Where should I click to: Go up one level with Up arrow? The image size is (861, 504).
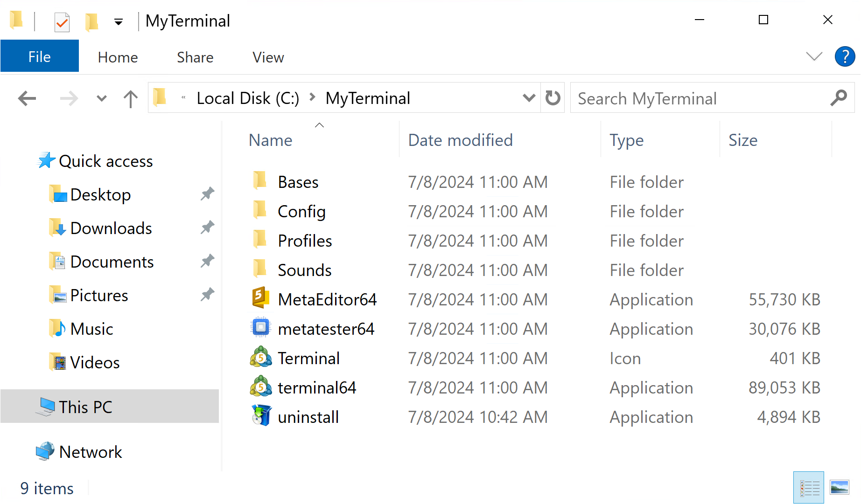tap(131, 98)
